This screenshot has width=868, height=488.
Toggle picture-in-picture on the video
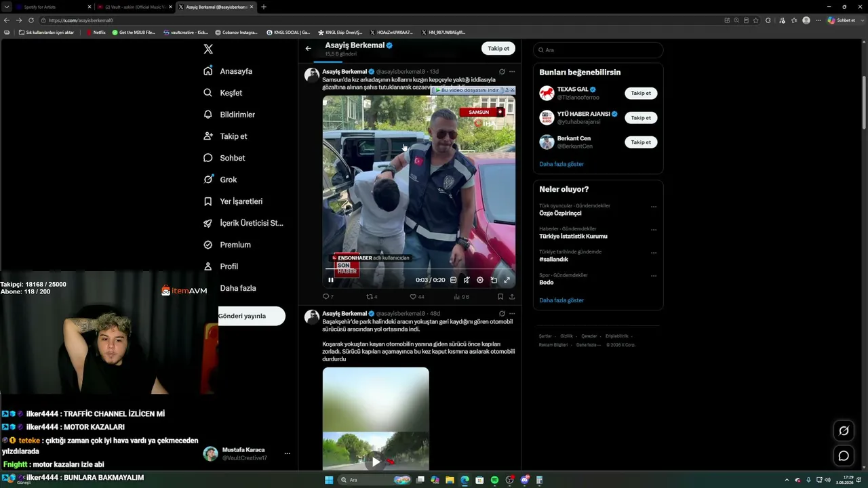pos(494,280)
